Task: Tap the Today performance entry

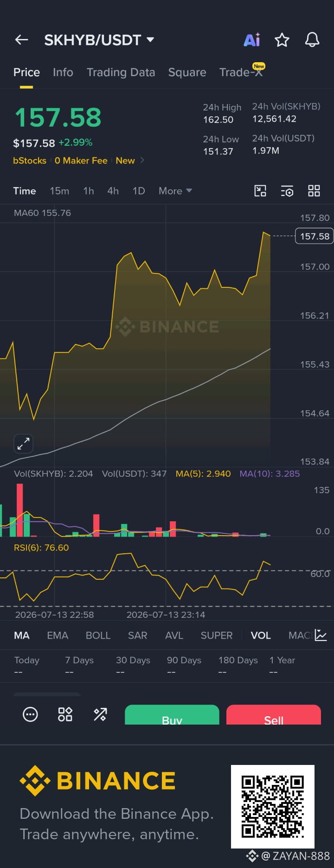Action: pos(27,666)
